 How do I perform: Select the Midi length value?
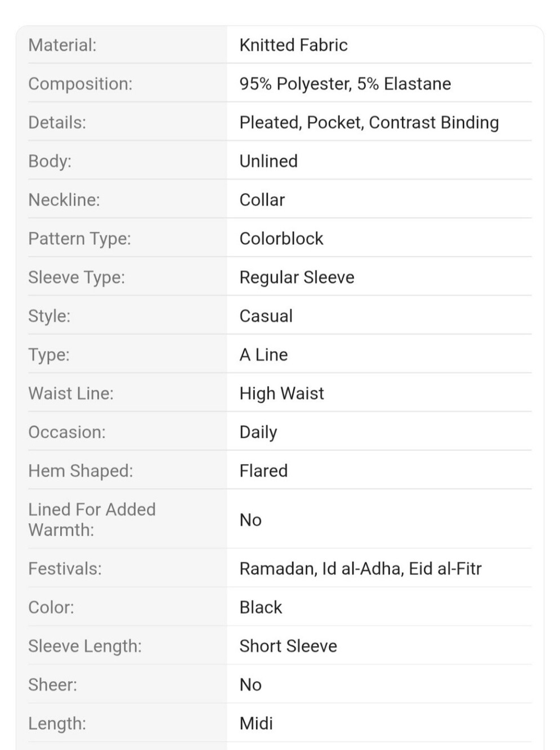[256, 724]
